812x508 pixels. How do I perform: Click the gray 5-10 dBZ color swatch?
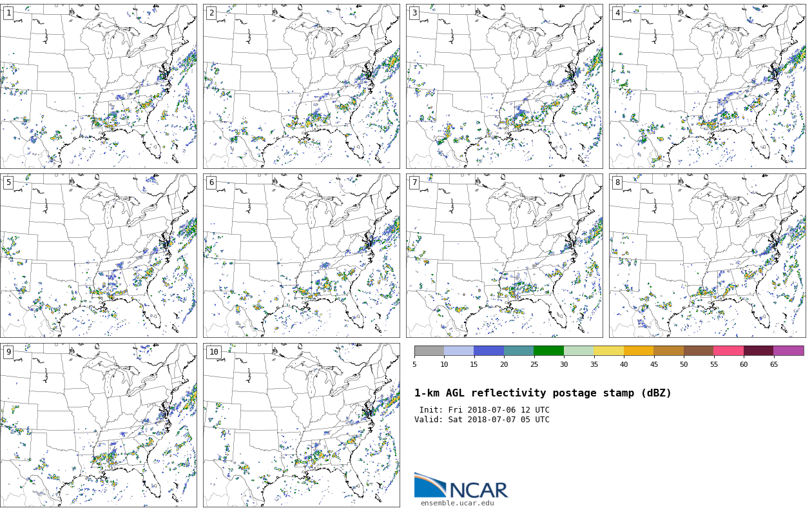pos(429,351)
